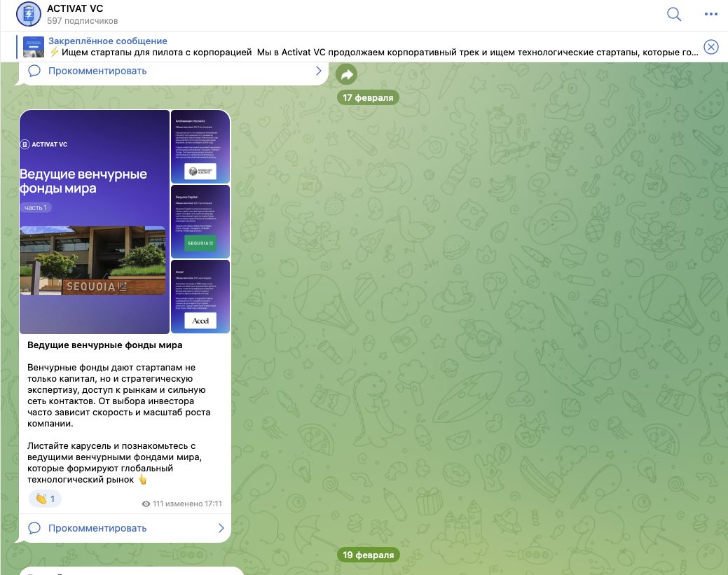
Task: Open the Accel carousel slide
Action: click(x=200, y=296)
